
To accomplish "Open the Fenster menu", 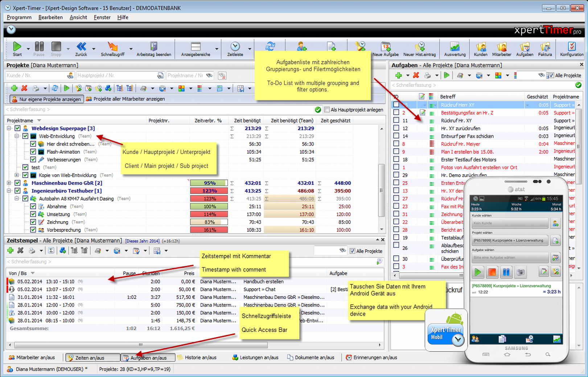I will [102, 17].
